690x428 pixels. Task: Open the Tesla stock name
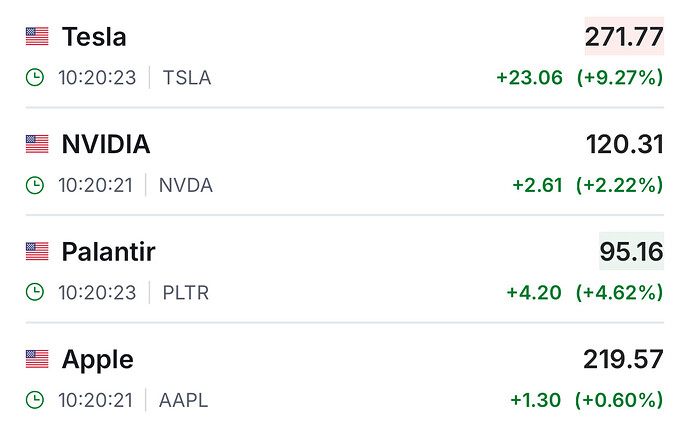click(94, 37)
